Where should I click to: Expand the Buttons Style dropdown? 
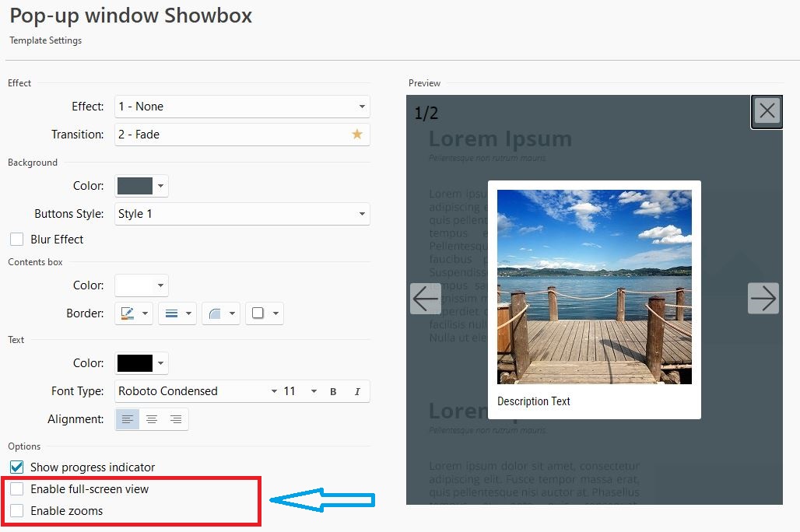pos(241,214)
